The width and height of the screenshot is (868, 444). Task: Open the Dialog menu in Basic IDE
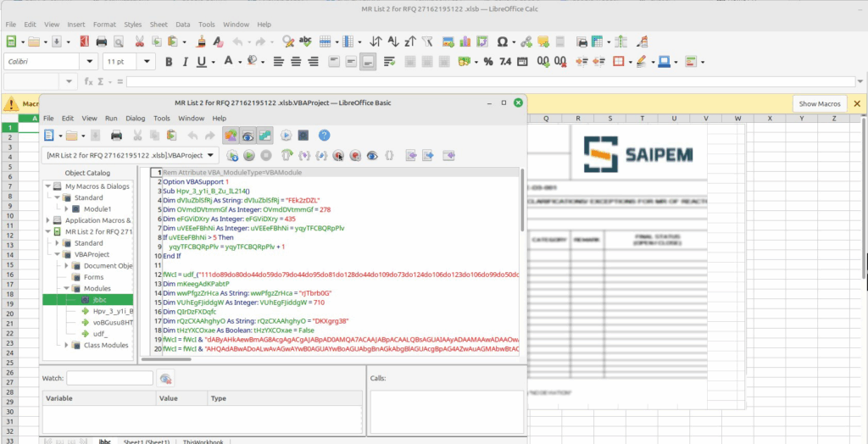pyautogui.click(x=136, y=118)
